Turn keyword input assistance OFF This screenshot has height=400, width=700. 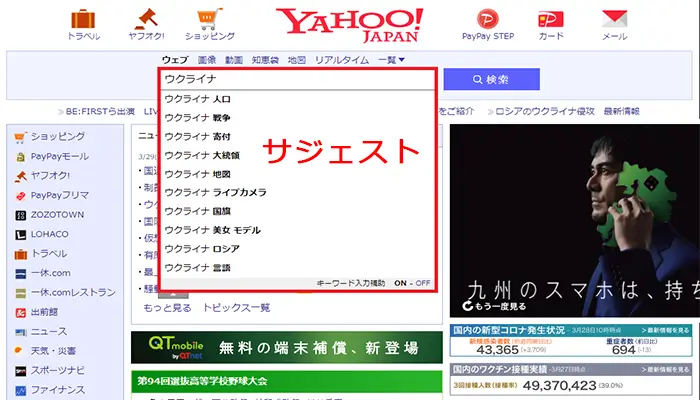tap(423, 283)
